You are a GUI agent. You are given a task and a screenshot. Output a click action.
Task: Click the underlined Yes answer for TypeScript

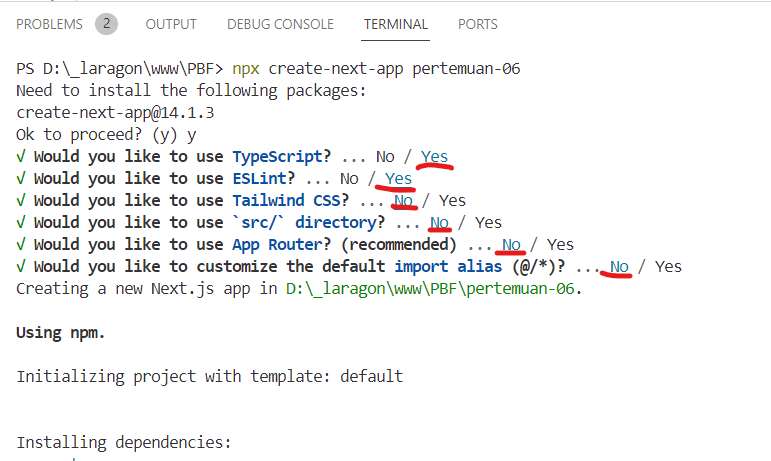click(434, 157)
